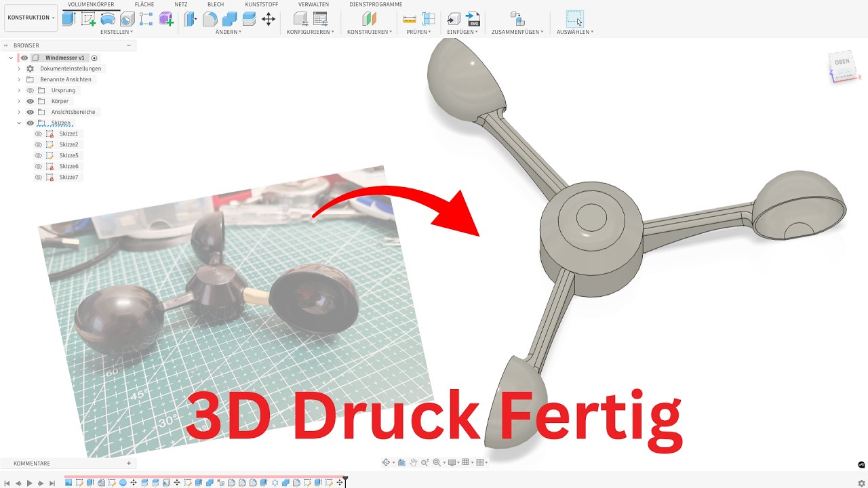Play the timeline
868x488 pixels.
click(x=29, y=483)
